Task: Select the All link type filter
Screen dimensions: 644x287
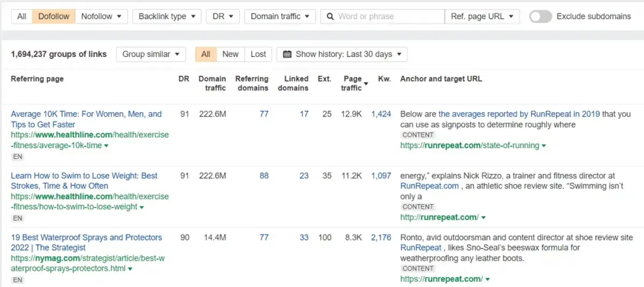Action: [x=21, y=17]
